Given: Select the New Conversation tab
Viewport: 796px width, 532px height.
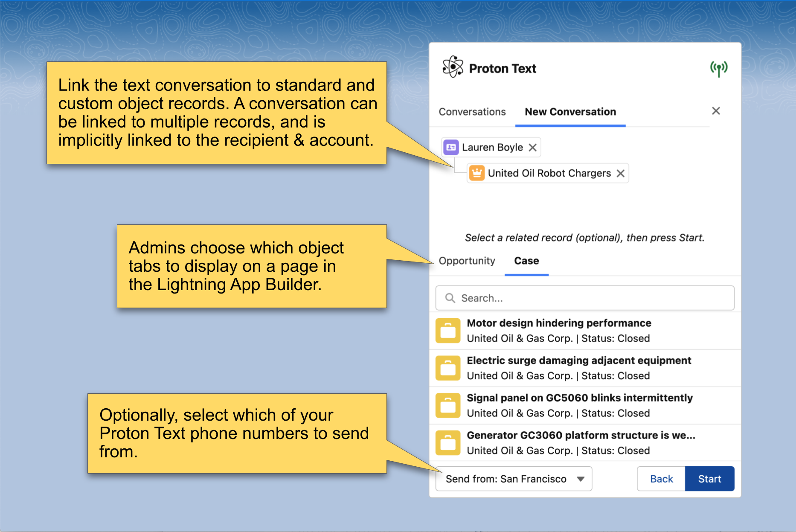Looking at the screenshot, I should pos(570,112).
